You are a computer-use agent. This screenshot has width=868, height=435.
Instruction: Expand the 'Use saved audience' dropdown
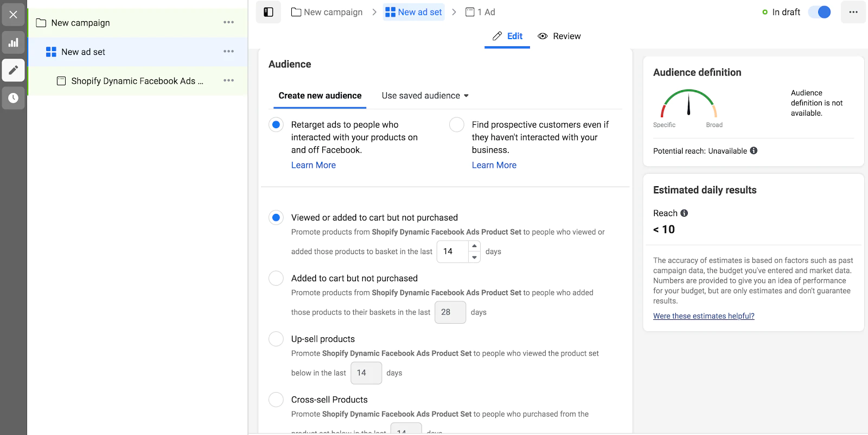(x=425, y=96)
